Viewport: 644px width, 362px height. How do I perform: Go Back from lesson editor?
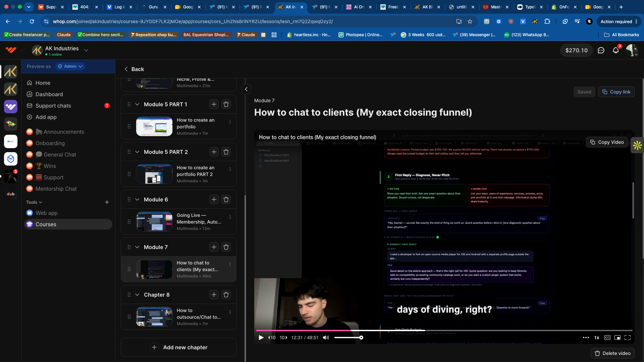(134, 69)
